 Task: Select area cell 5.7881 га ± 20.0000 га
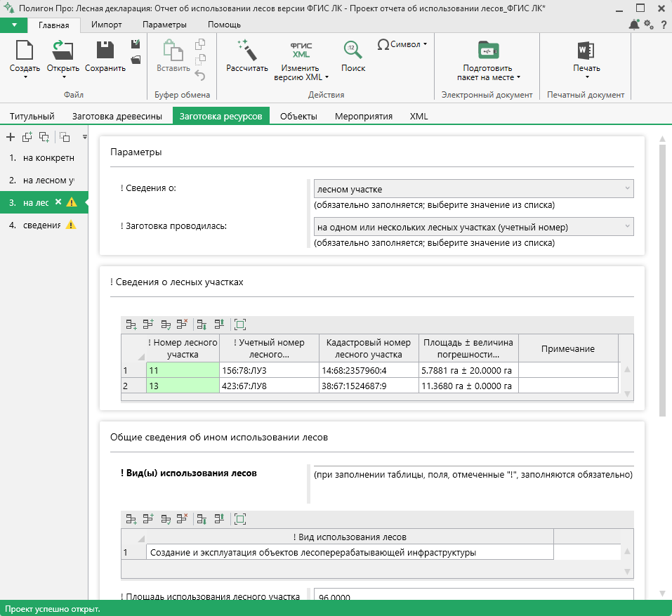pos(469,370)
